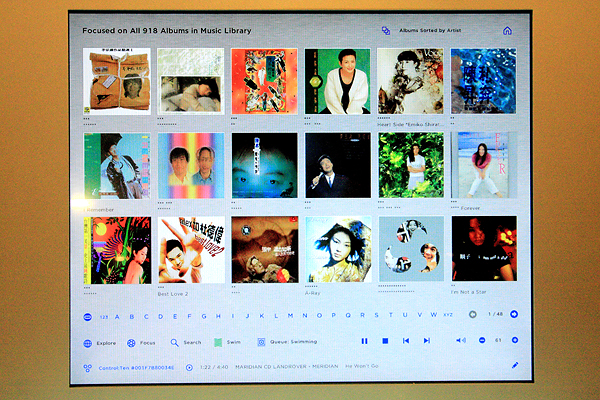The image size is (600, 400).
Task: Open rainbow striped two-men album cover
Action: point(191,166)
